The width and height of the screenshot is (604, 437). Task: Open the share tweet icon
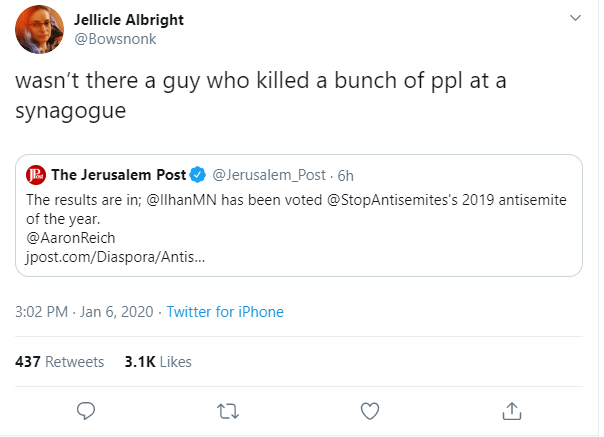512,410
